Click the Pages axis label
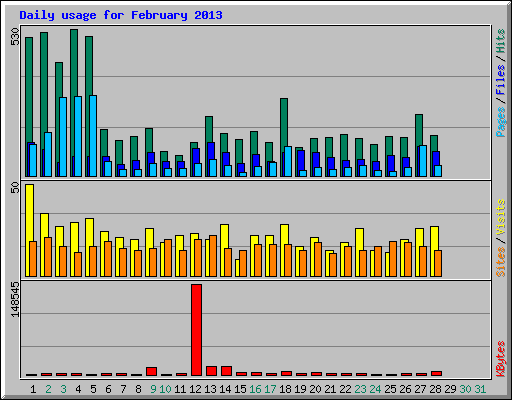 click(x=500, y=122)
